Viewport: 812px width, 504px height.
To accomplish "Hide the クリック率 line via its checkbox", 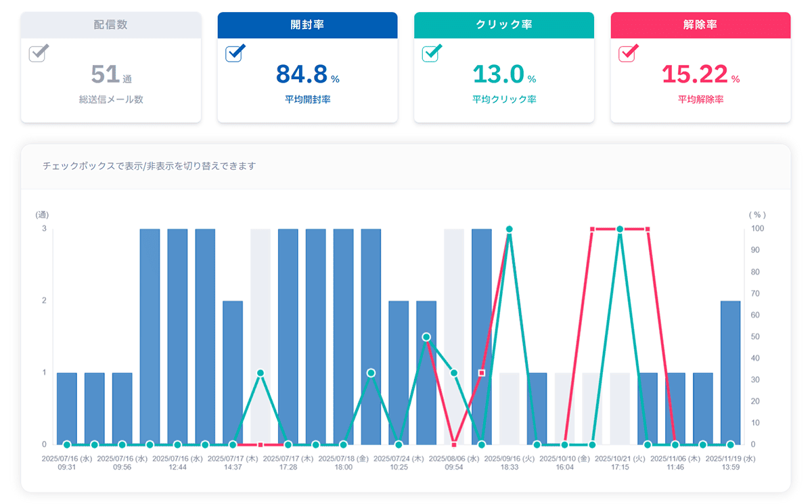I will click(431, 54).
